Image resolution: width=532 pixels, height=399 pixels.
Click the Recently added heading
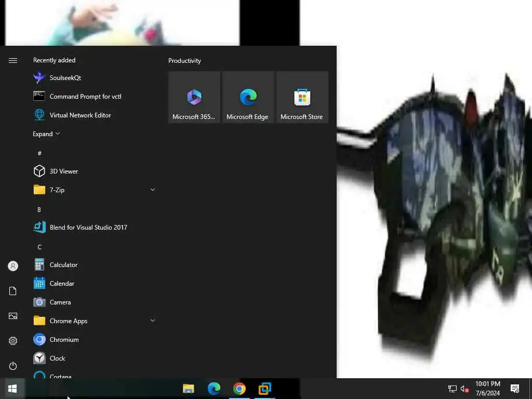point(54,60)
